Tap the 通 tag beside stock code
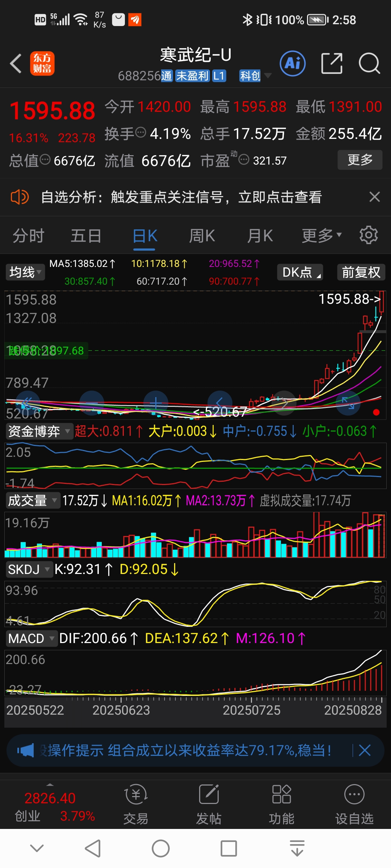The image size is (391, 868). click(167, 76)
